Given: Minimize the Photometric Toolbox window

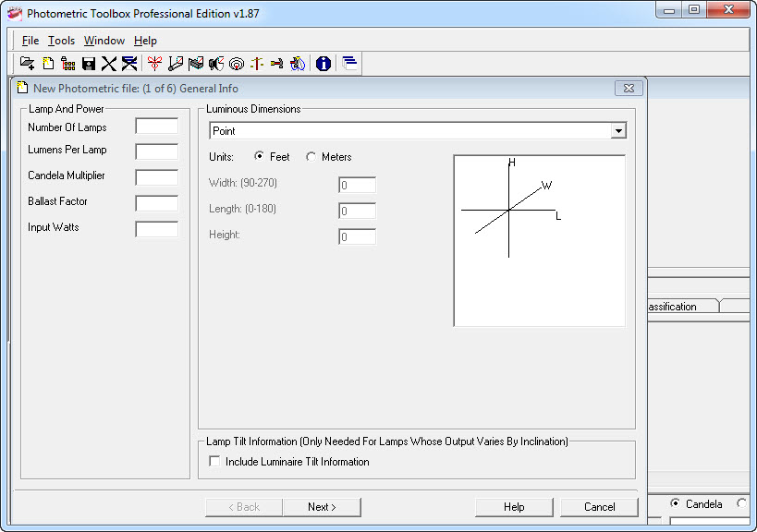Looking at the screenshot, I should [669, 9].
